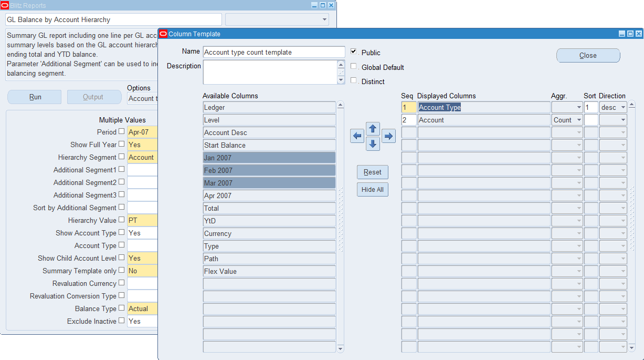Move selected column down with down-arrow icon

[x=373, y=143]
